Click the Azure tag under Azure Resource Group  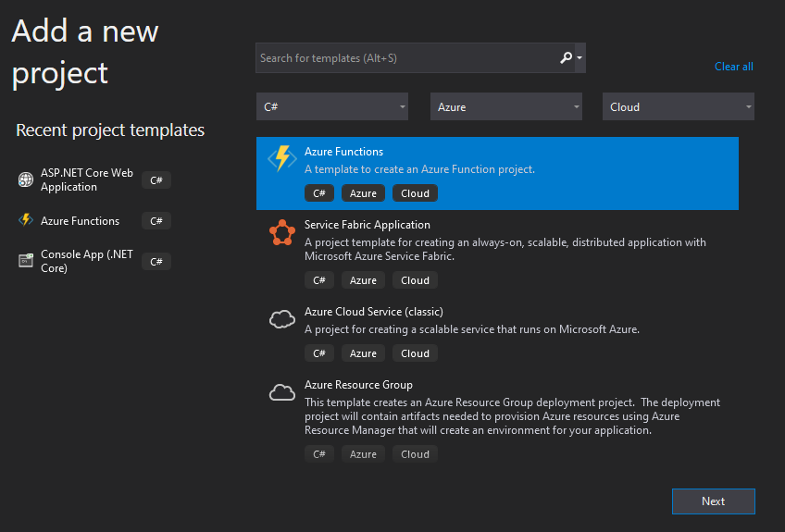point(363,454)
